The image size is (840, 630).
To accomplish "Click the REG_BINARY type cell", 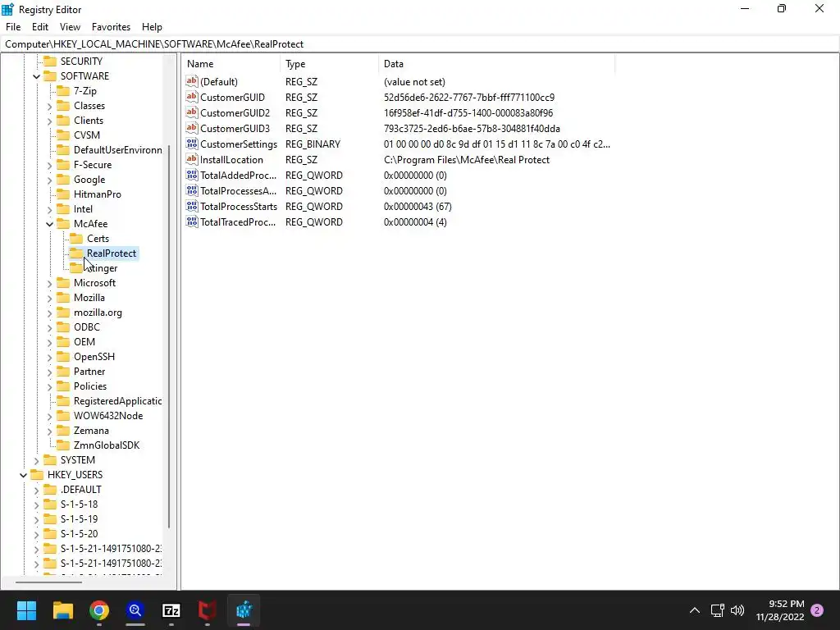I will tap(313, 144).
